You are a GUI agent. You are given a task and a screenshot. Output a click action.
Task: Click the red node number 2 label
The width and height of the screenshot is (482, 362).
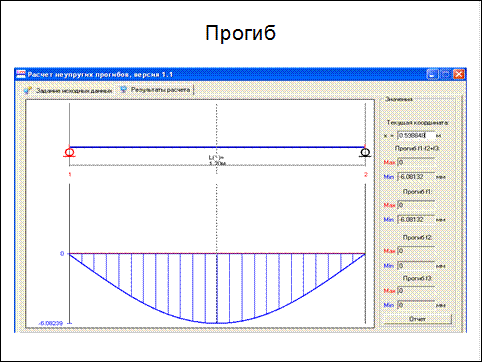(x=366, y=174)
